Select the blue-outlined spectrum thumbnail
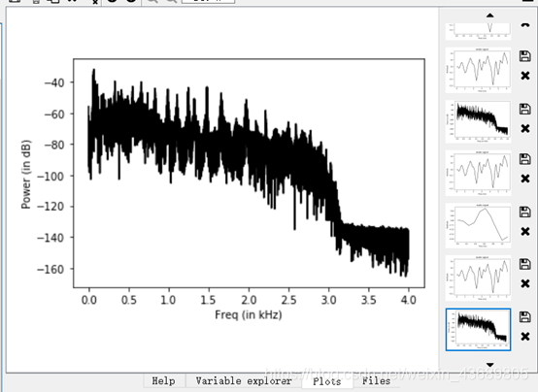538x392 pixels. [x=479, y=330]
